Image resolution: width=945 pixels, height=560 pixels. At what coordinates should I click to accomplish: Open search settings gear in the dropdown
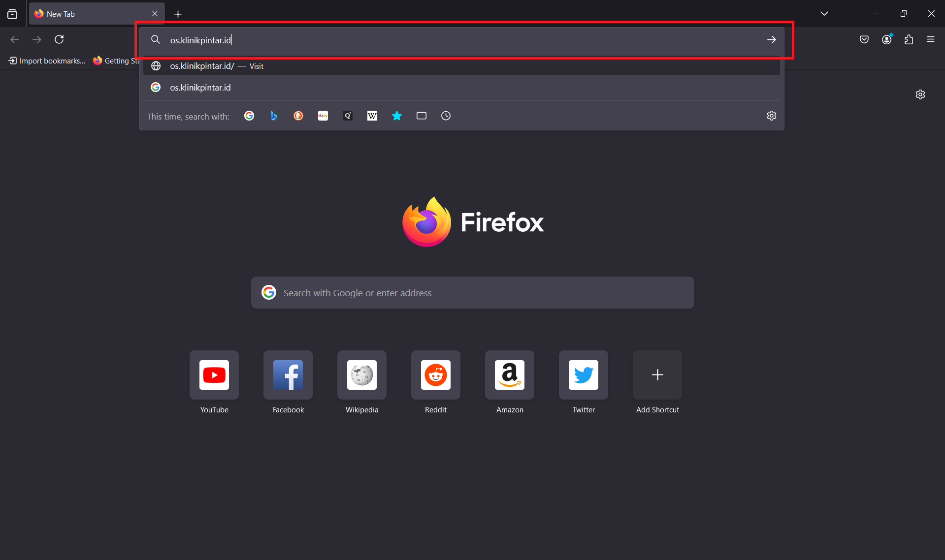(x=772, y=116)
